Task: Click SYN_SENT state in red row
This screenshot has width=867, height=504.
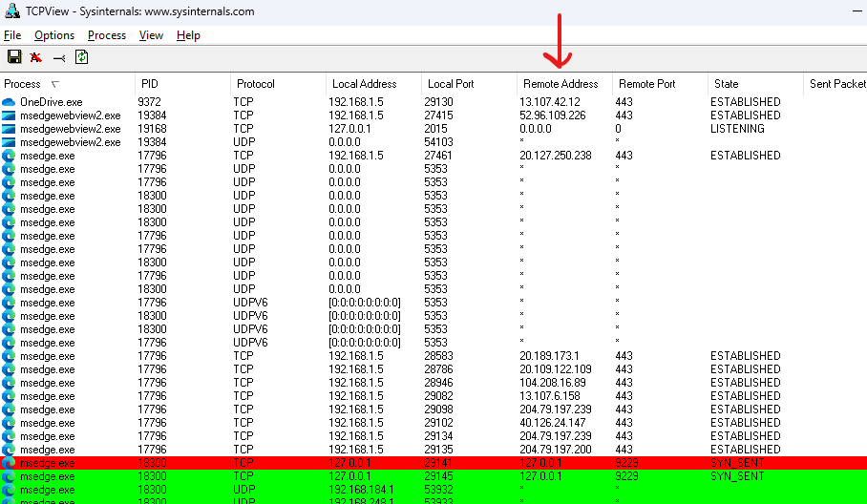Action: (737, 463)
